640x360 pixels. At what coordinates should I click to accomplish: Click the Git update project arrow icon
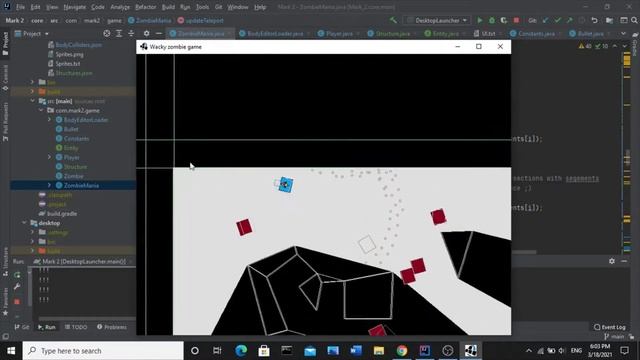click(x=545, y=20)
